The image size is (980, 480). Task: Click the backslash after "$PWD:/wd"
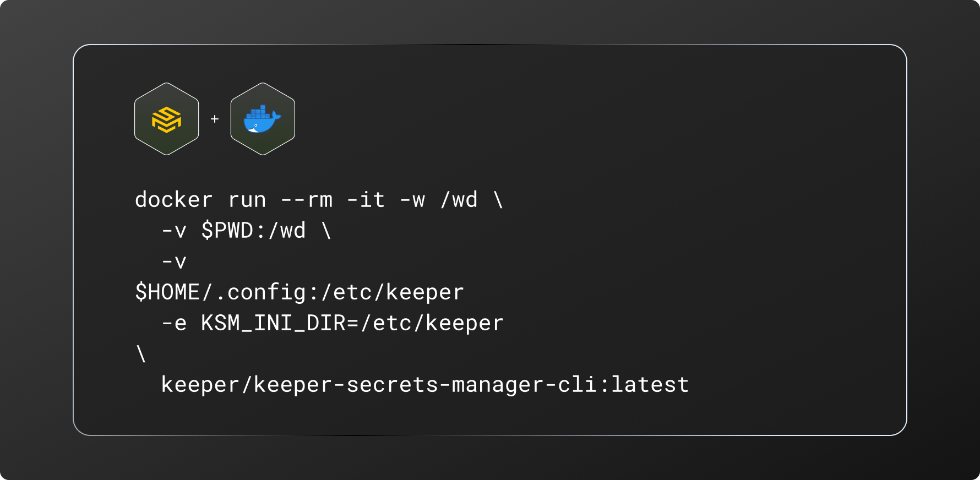pos(326,231)
